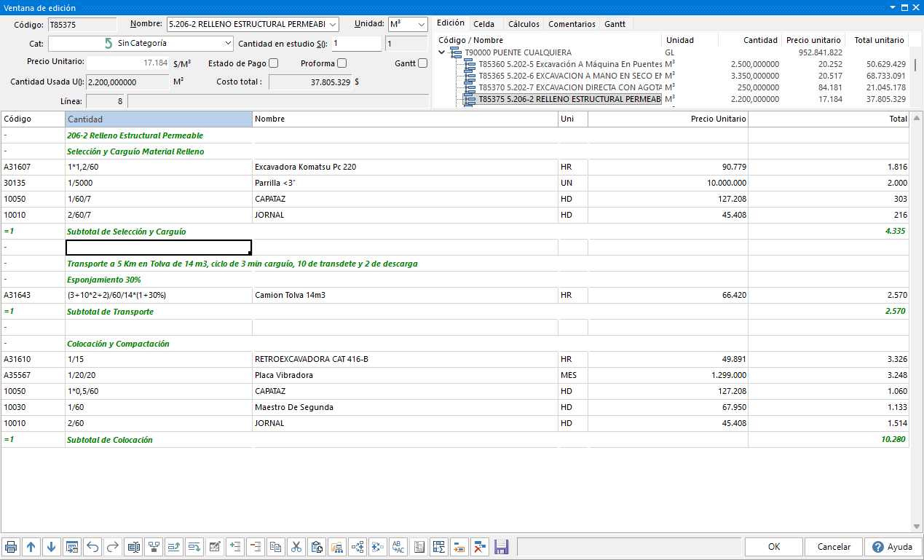Click the Cantidad column header
The width and height of the screenshot is (924, 560).
click(x=159, y=119)
